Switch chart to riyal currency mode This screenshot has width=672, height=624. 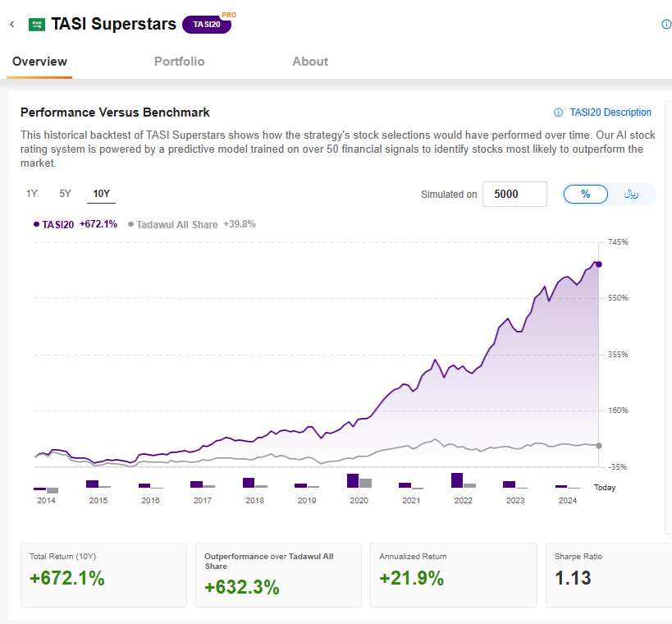631,195
